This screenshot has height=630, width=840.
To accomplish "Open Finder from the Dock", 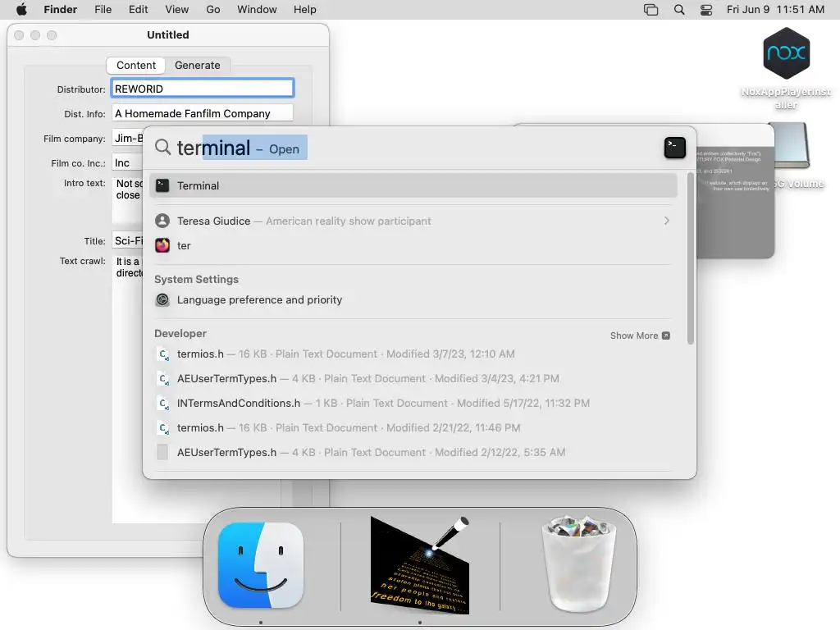I will click(261, 565).
